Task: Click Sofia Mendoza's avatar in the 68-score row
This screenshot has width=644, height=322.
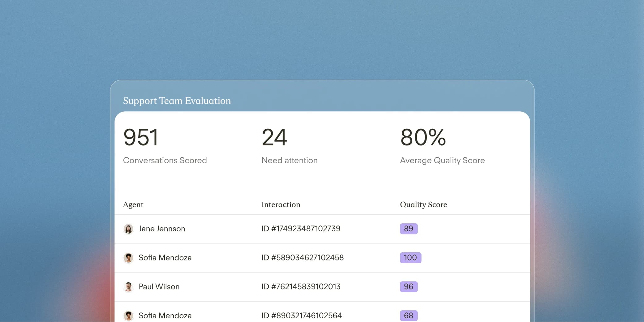Action: [x=128, y=316]
